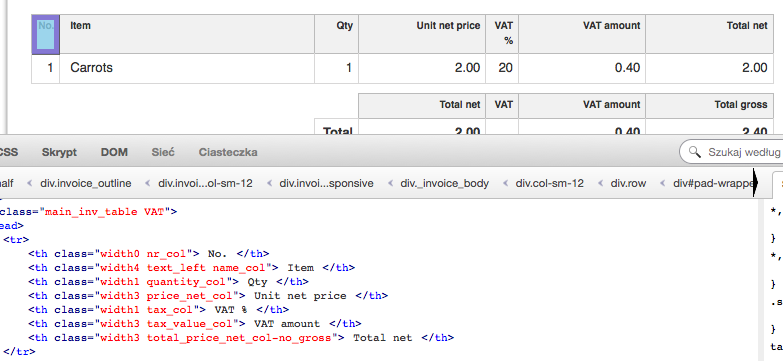The image size is (783, 361).
Task: Click the Qty column header
Action: tap(336, 34)
